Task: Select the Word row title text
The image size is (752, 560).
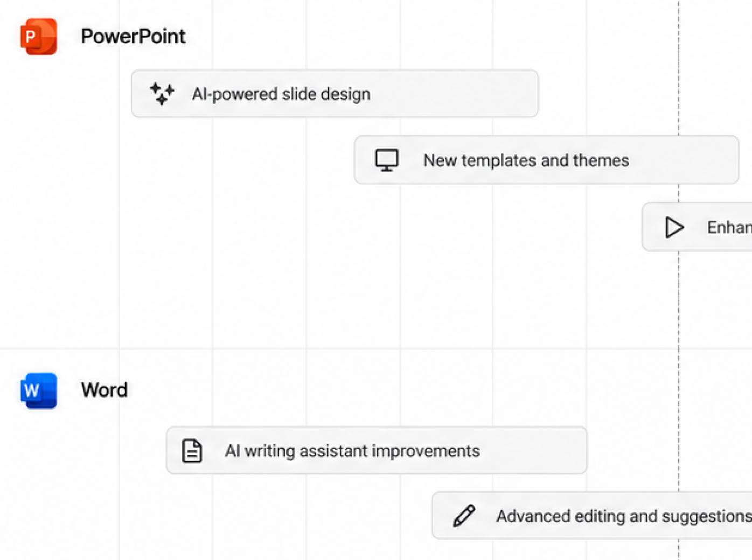Action: click(105, 390)
